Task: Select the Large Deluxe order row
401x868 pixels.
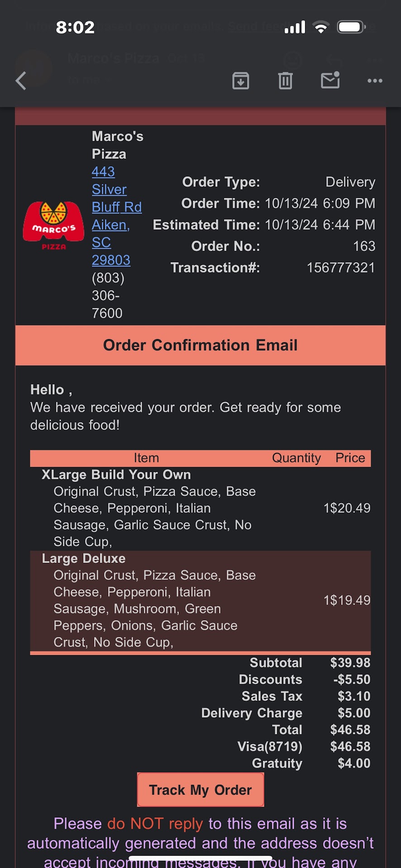Action: click(x=200, y=600)
